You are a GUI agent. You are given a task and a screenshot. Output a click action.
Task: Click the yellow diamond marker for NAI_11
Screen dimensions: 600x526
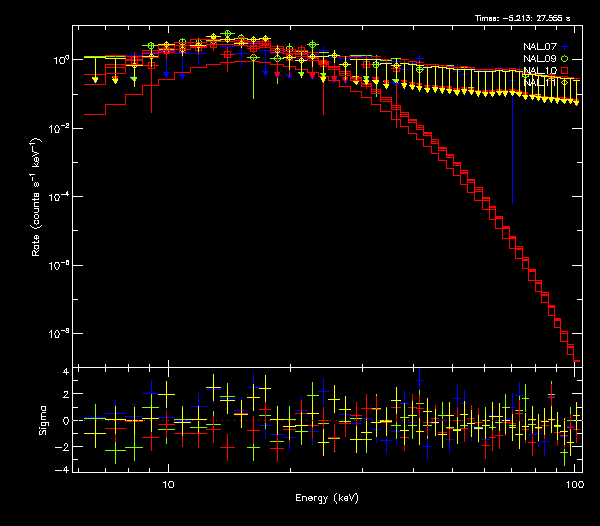[x=565, y=83]
